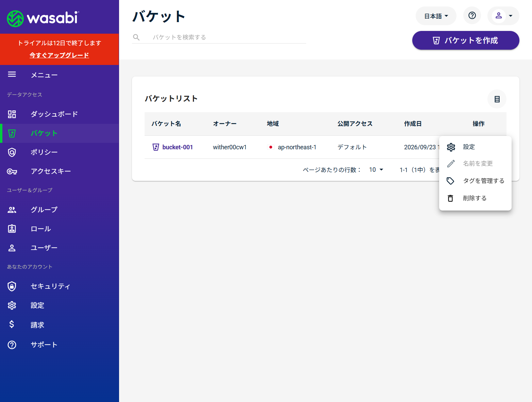
Task: Click the 公開アクセス column header
Action: coord(355,124)
